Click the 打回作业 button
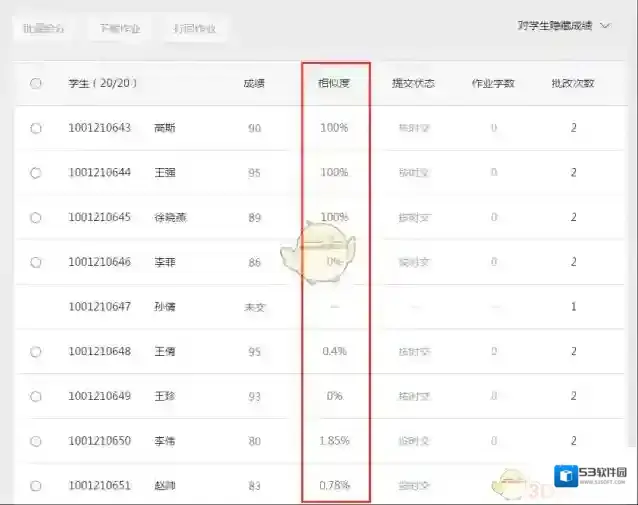Screen dimensions: 638x505 coord(194,29)
